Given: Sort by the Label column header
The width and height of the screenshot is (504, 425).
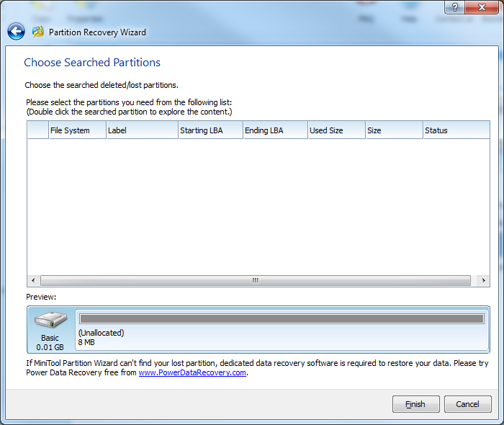Looking at the screenshot, I should coord(142,130).
